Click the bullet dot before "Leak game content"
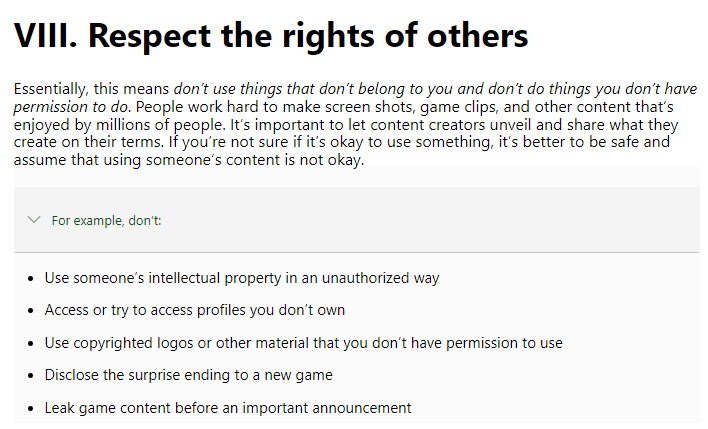Image resolution: width=708 pixels, height=429 pixels. click(x=30, y=409)
